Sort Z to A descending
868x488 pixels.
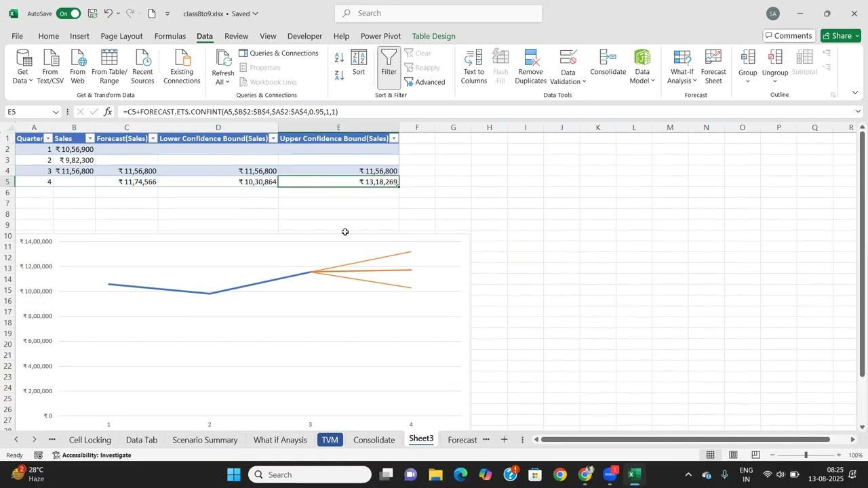340,75
